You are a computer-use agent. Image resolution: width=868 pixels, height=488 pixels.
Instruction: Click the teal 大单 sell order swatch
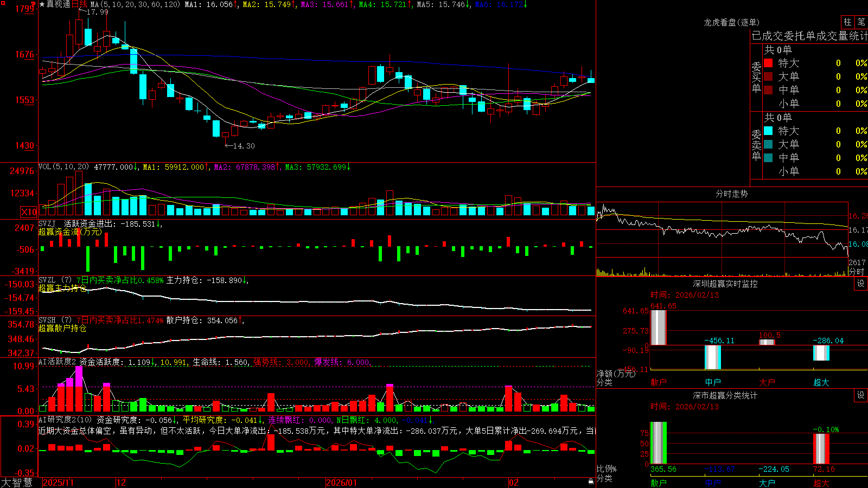point(768,144)
